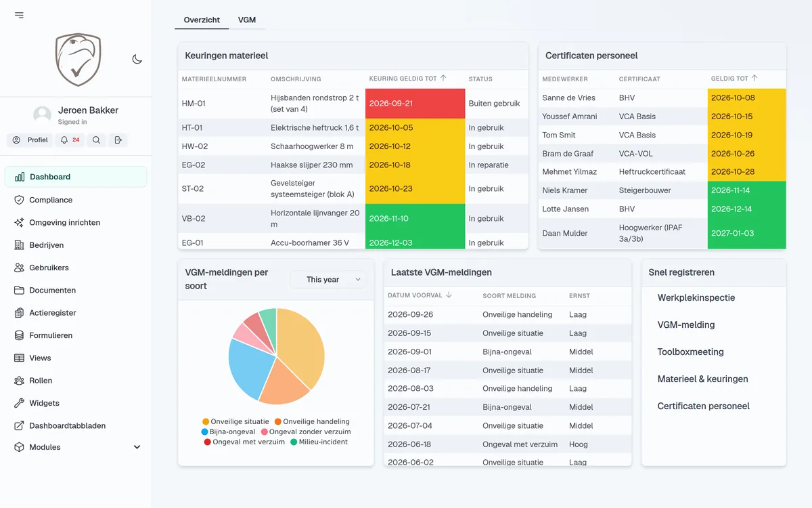This screenshot has width=812, height=508.
Task: Toggle dark mode with the moon icon
Action: click(137, 59)
